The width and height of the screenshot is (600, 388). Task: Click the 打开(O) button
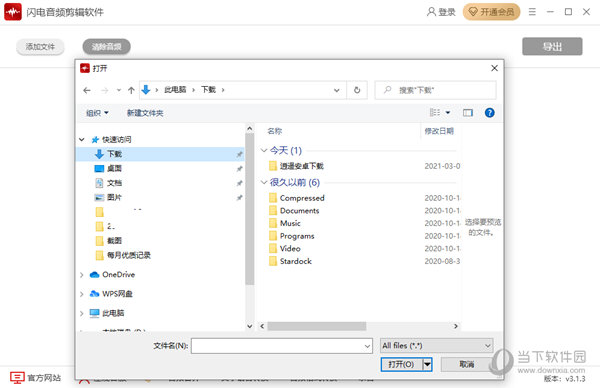[402, 364]
